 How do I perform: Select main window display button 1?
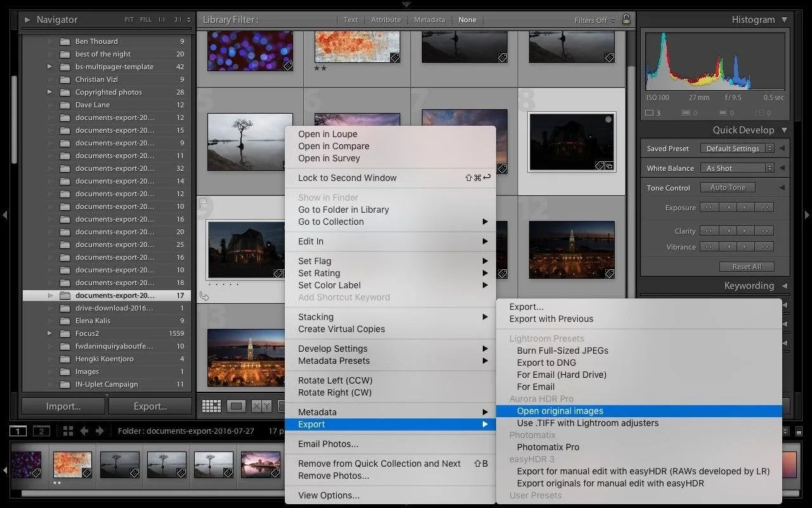click(18, 431)
